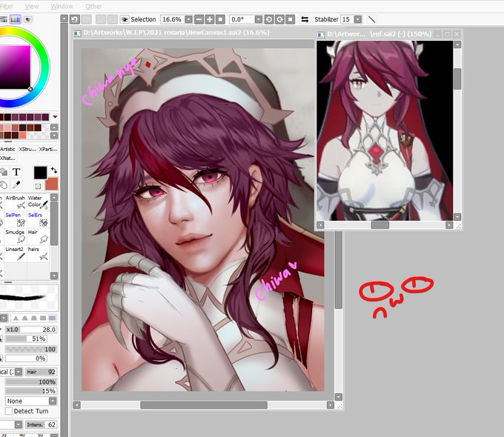Select the SelErs selection eraser

coord(38,219)
